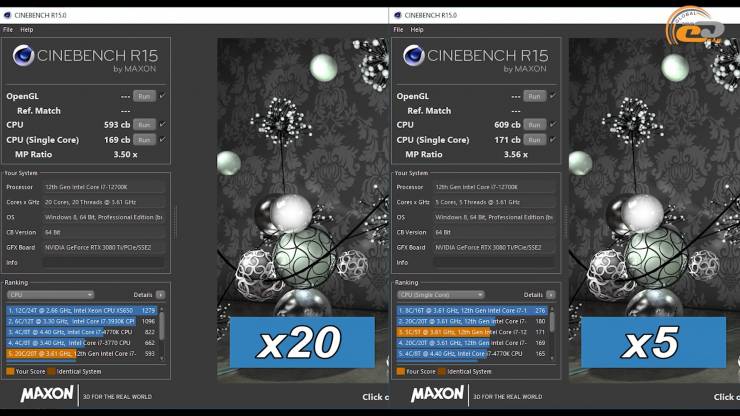Click orange Your Score legend swatch, right window

pos(401,372)
